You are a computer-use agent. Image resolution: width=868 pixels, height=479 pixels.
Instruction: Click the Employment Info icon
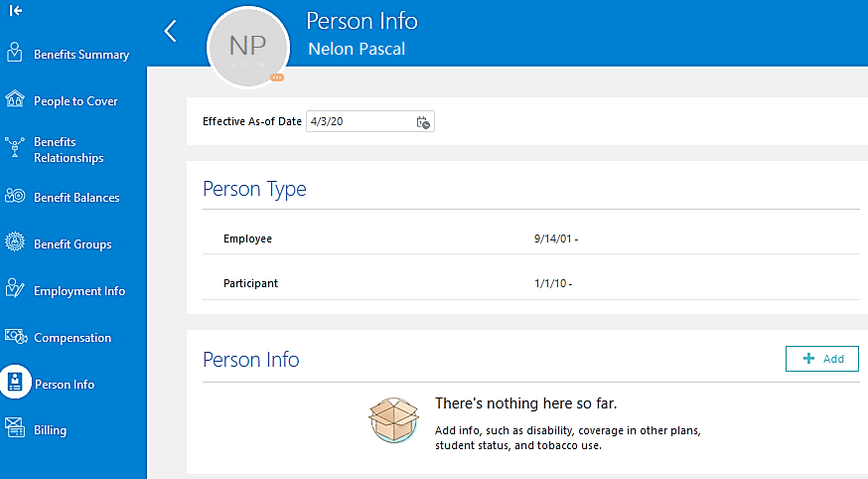(x=14, y=288)
